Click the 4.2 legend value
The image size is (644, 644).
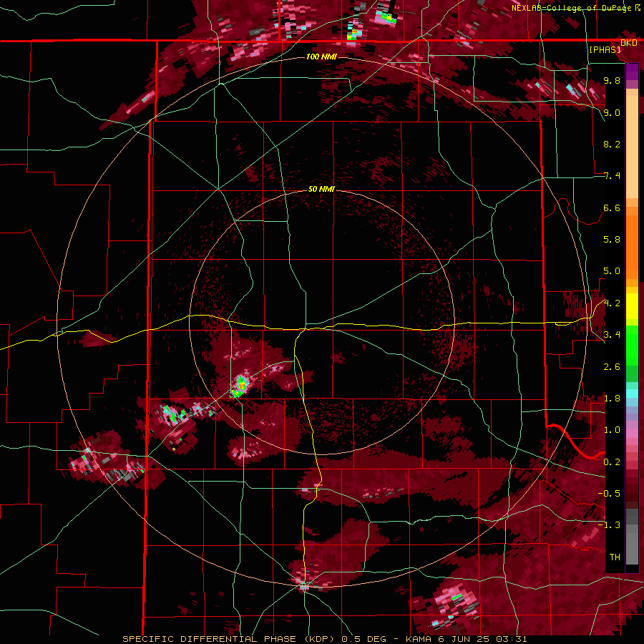point(612,303)
